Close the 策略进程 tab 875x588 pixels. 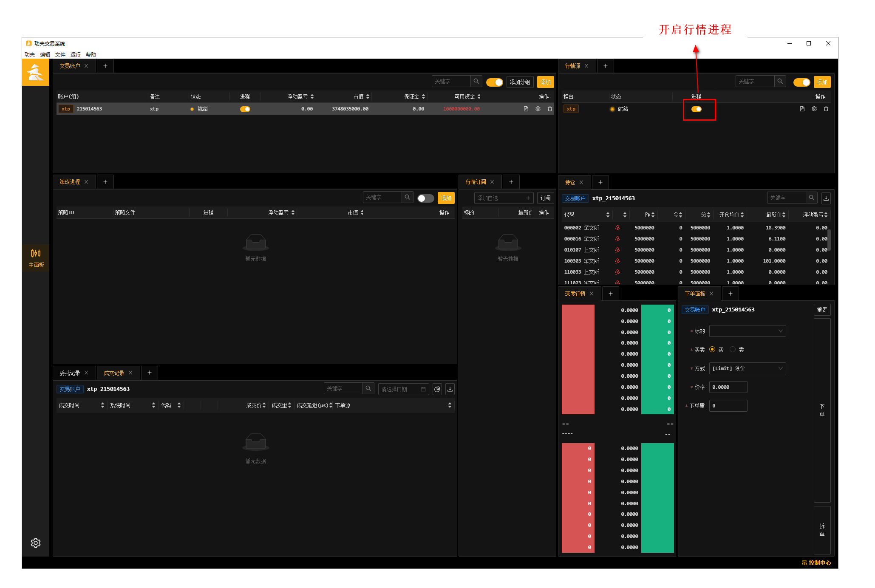[86, 182]
